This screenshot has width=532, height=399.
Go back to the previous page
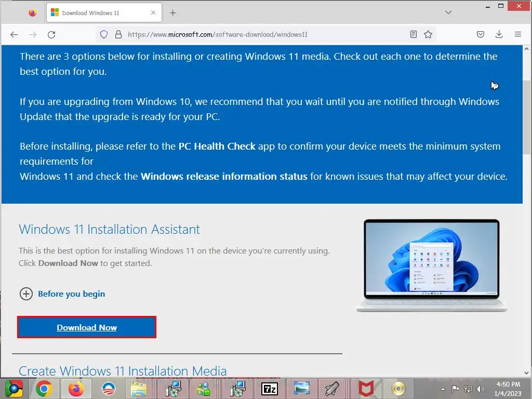click(14, 35)
